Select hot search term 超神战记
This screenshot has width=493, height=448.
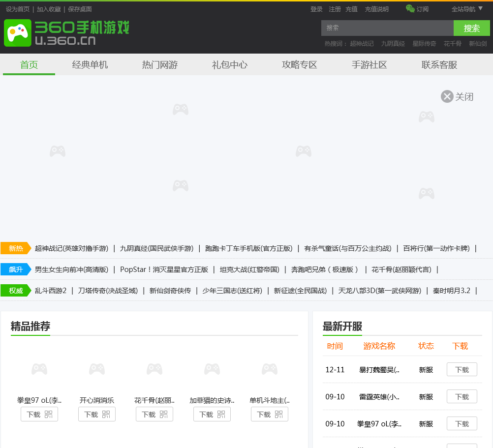pos(362,44)
